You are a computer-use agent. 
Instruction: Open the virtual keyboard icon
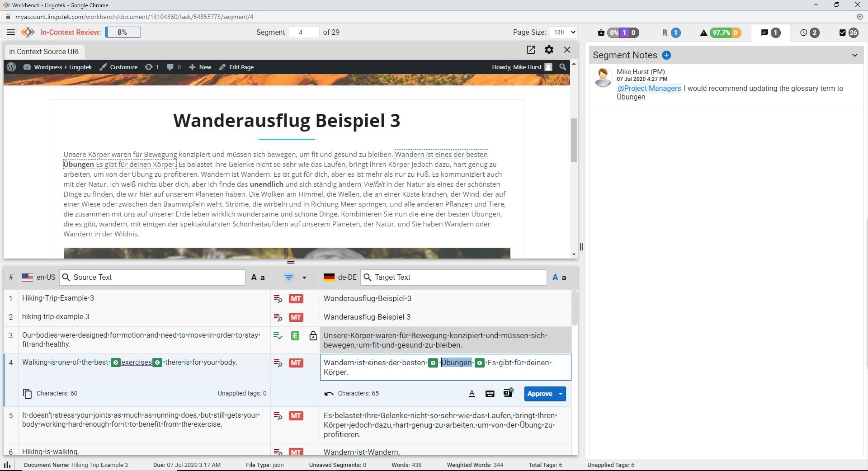point(490,394)
